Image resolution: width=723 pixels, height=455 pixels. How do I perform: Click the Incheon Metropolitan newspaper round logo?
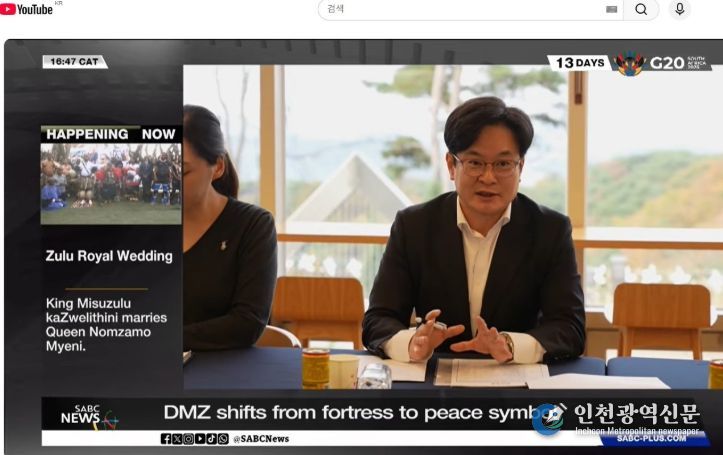pyautogui.click(x=548, y=417)
